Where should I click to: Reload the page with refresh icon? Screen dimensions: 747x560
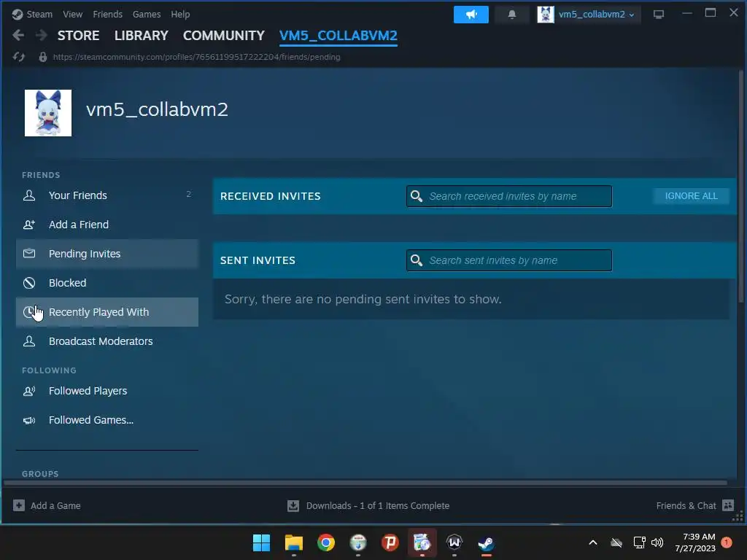tap(18, 57)
